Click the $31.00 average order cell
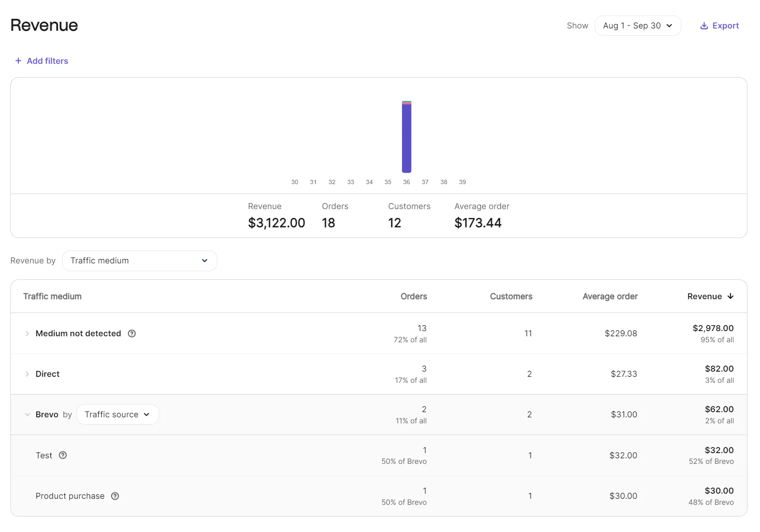Viewport: 760px width, 532px height. pos(624,414)
